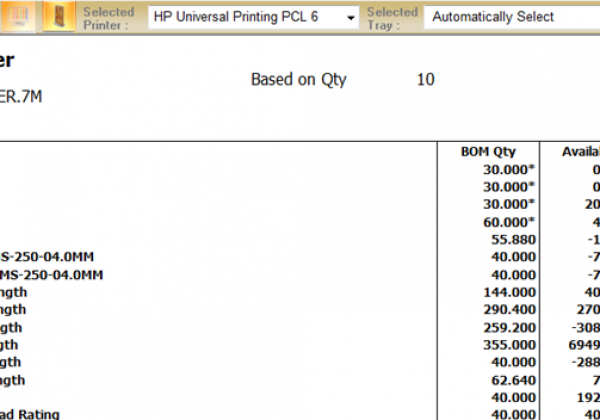Select 40.000 in the Rating row
The width and height of the screenshot is (600, 420).
point(514,415)
